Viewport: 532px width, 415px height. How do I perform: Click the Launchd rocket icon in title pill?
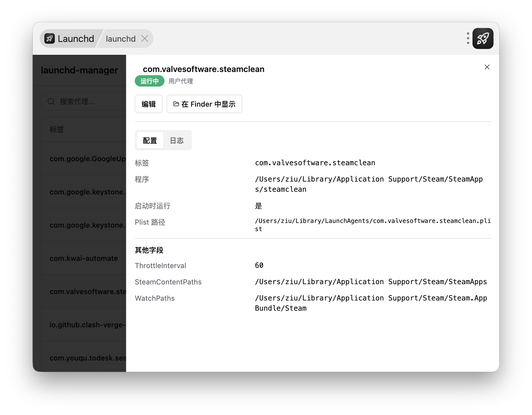50,38
